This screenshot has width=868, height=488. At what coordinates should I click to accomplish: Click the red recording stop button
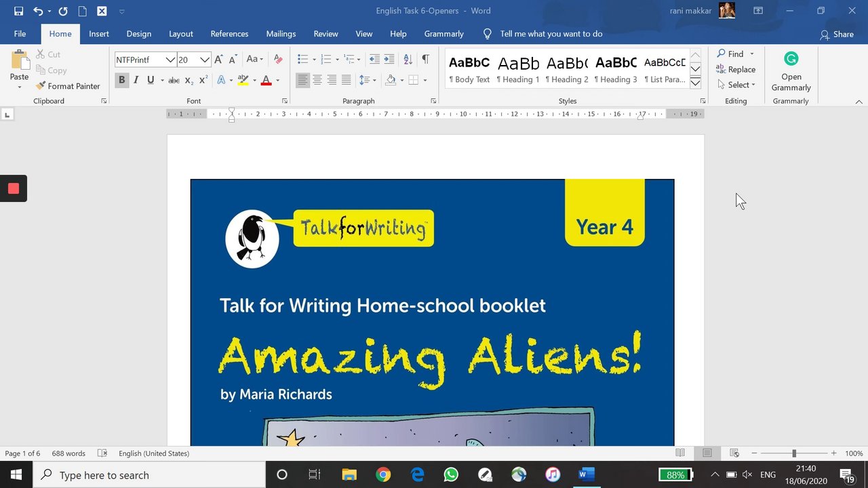pyautogui.click(x=14, y=188)
